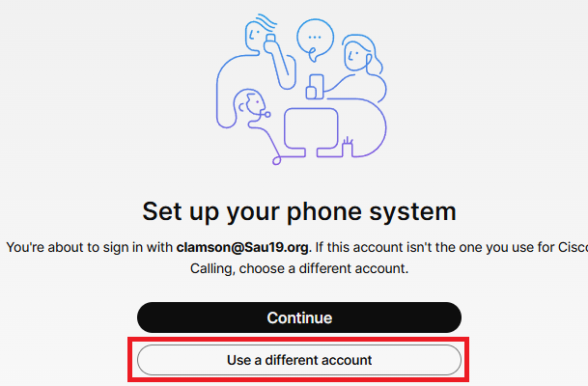
Task: Click the computer monitor drawing
Action: 311,132
